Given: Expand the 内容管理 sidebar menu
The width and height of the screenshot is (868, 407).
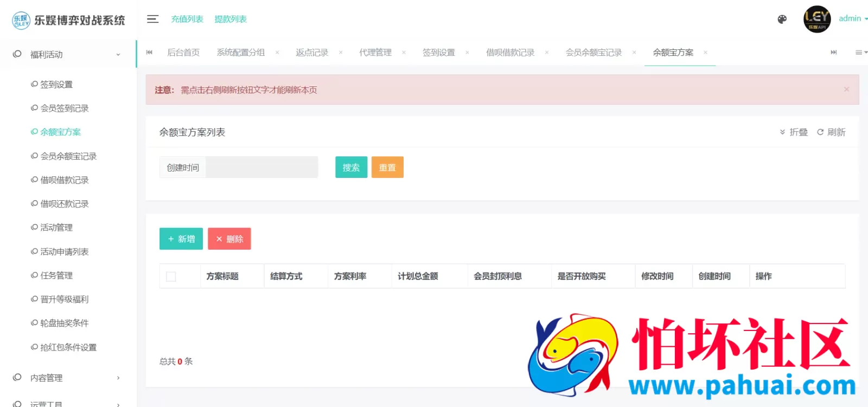Looking at the screenshot, I should click(68, 378).
